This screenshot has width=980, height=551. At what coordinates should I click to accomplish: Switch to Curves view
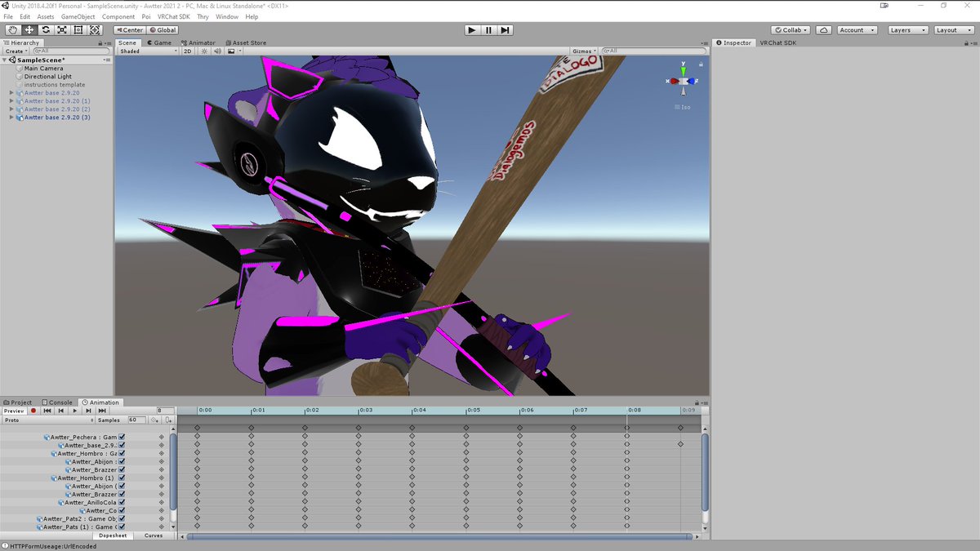click(154, 535)
